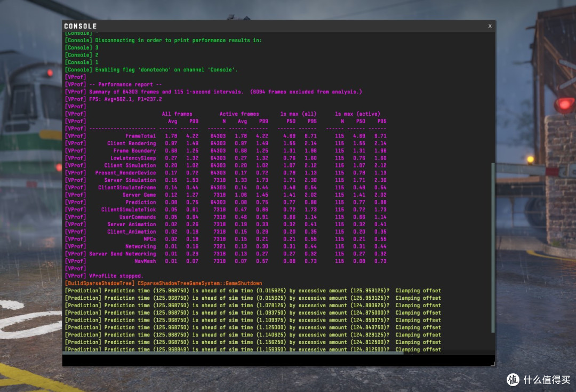
Task: Click the 'VProfLite stopped.' line
Action: [x=116, y=276]
